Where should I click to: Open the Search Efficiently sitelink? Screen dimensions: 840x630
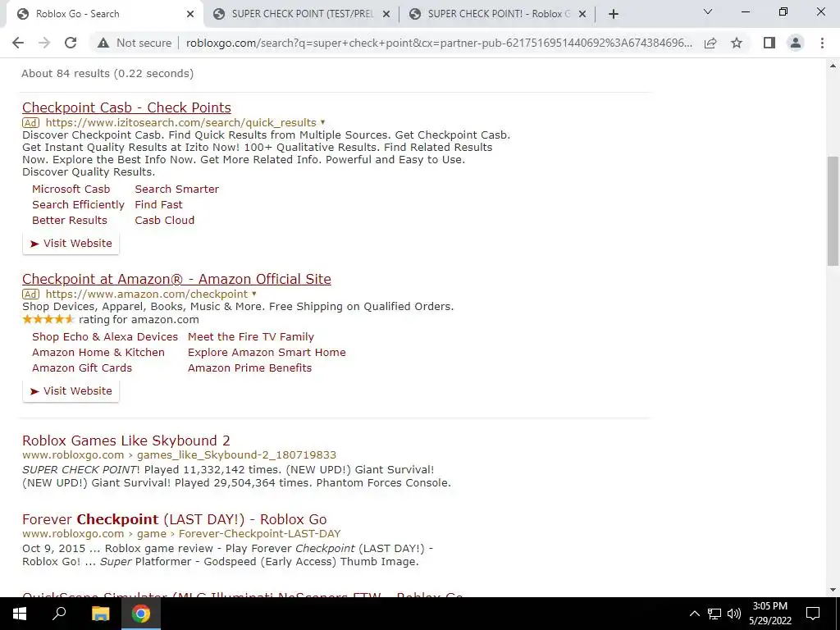pyautogui.click(x=78, y=204)
